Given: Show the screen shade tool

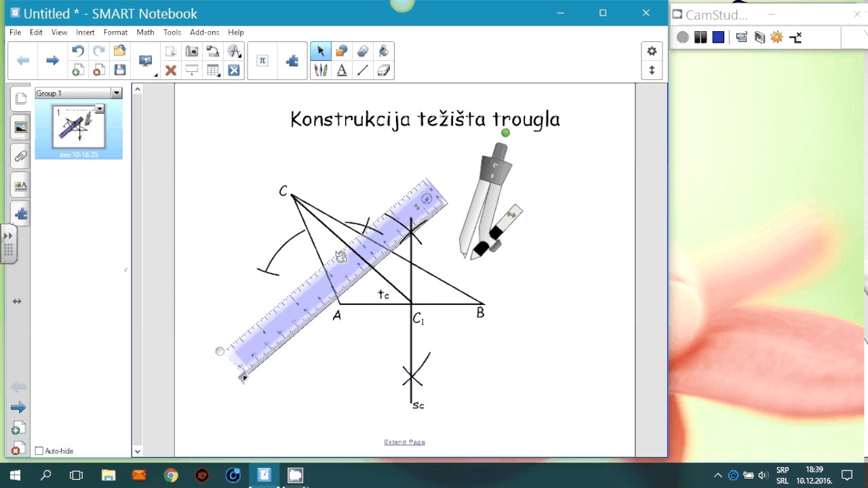Looking at the screenshot, I should [192, 70].
